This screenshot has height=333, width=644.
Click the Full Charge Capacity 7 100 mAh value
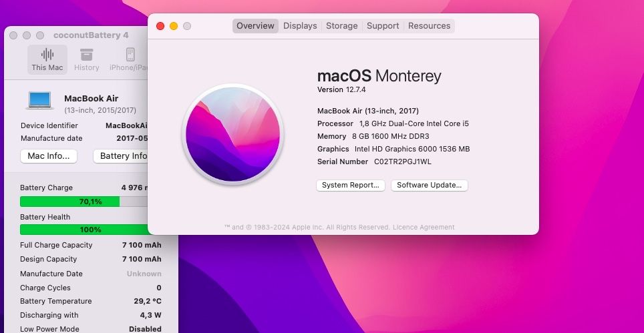click(142, 245)
